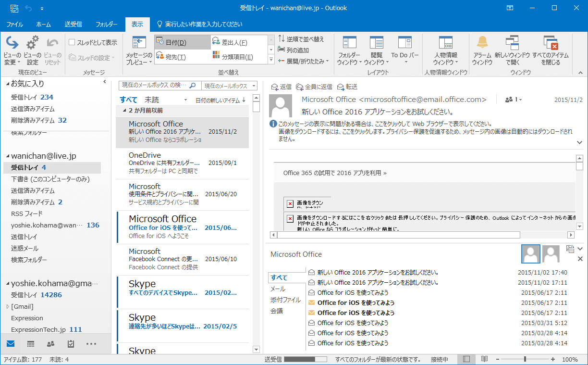Switch to Mail view in navigation bar
Image resolution: width=588 pixels, height=365 pixels.
pyautogui.click(x=11, y=344)
